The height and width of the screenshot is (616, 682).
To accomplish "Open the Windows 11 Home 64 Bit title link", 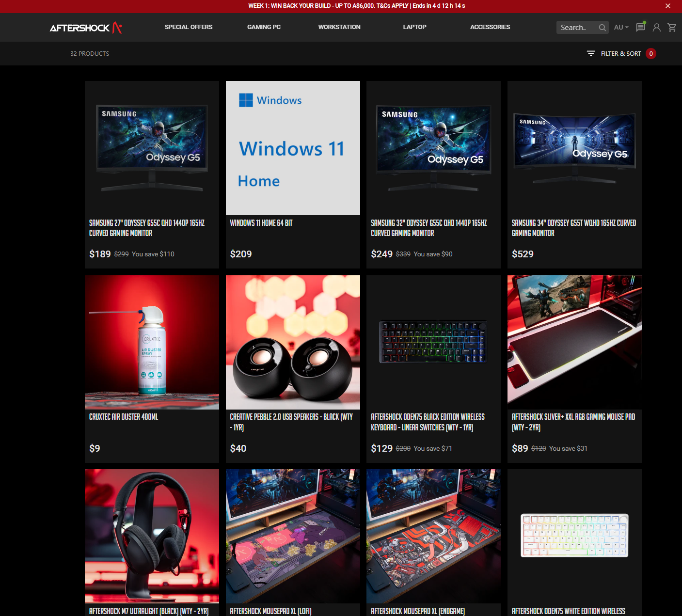I will point(261,223).
